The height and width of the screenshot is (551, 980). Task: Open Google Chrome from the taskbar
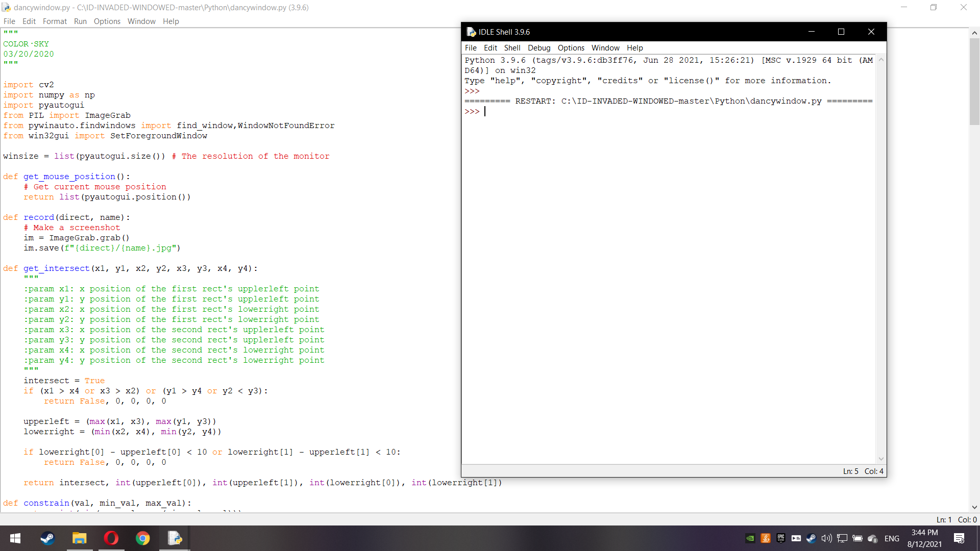pos(142,538)
